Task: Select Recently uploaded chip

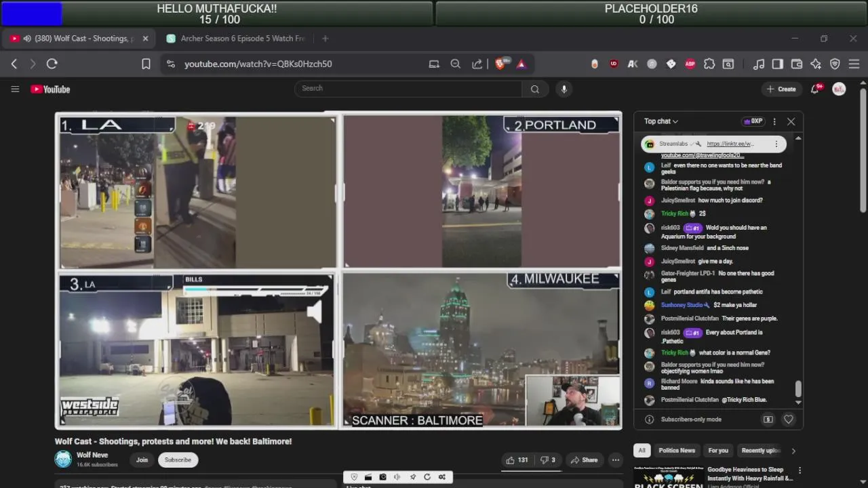Action: (760, 450)
